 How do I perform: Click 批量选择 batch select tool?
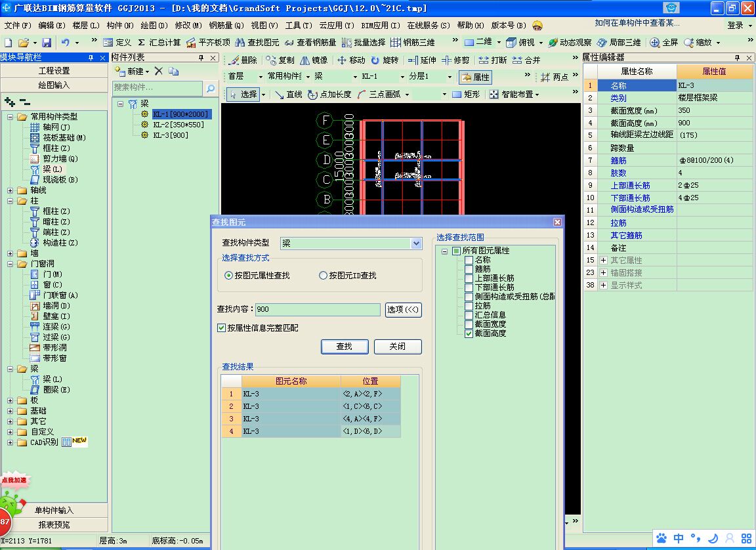coord(364,43)
